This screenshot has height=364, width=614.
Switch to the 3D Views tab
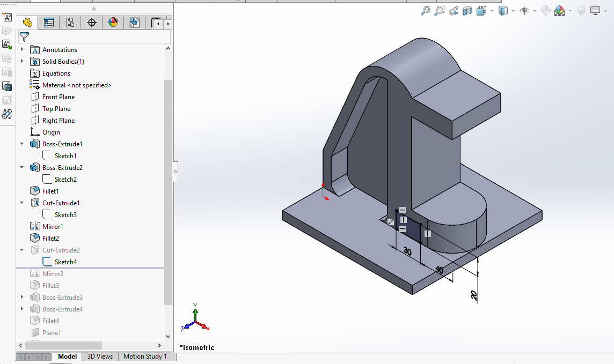(100, 356)
